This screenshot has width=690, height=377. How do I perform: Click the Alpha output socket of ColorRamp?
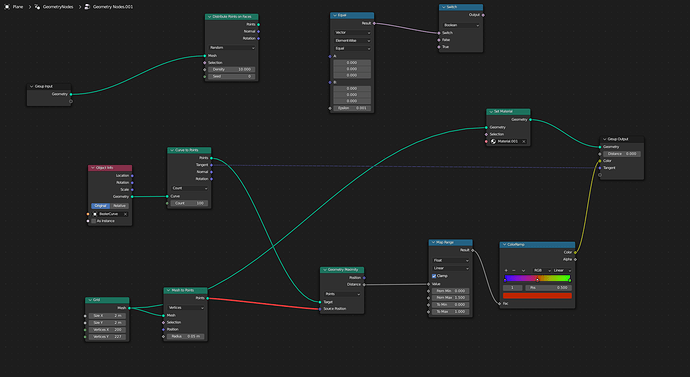575,260
